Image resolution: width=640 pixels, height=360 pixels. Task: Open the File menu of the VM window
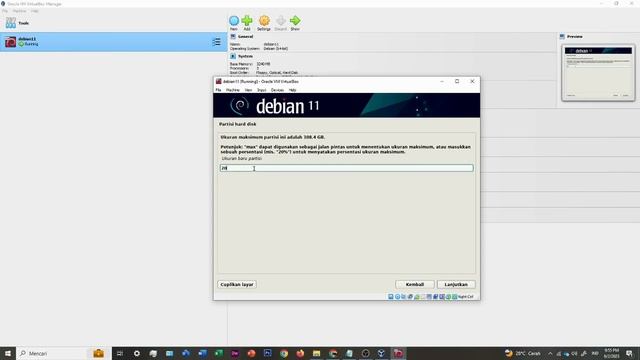tap(218, 90)
